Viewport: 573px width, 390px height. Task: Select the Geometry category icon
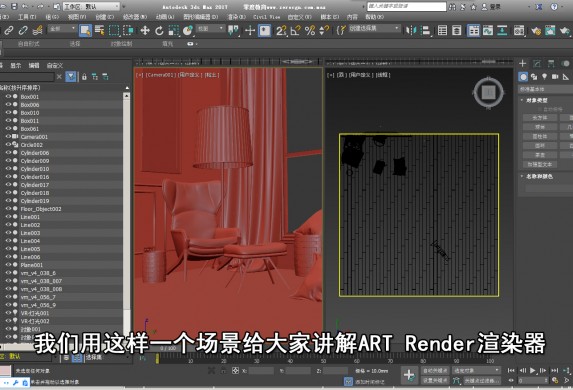click(523, 77)
